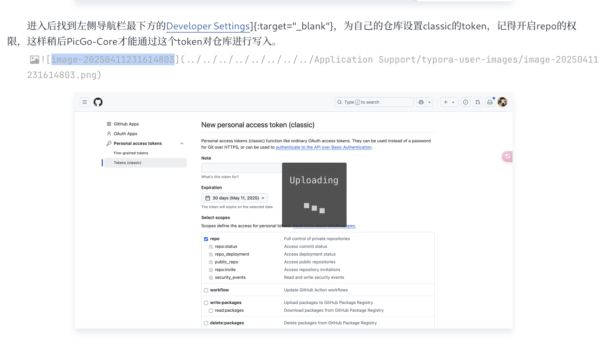Click the magnifier icon in search box
The width and height of the screenshot is (608, 364).
339,102
